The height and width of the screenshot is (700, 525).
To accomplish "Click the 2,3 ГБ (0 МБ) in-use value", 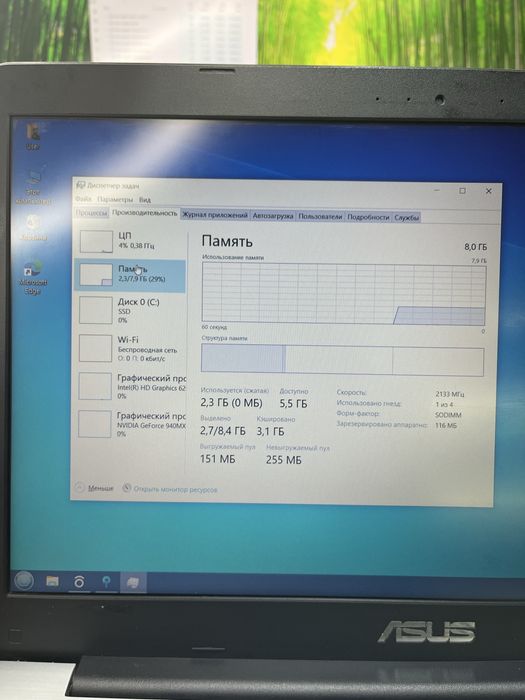I will [x=231, y=403].
